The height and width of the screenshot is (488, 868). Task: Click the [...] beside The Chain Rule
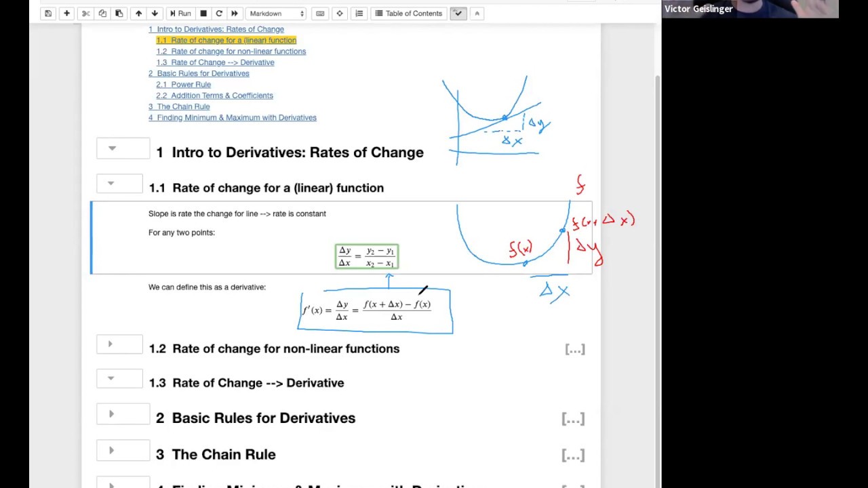[x=573, y=455]
